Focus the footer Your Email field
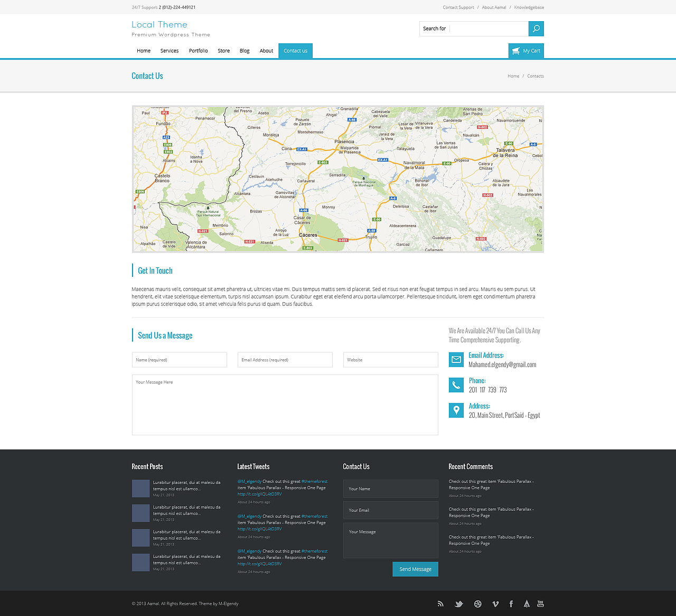 pos(391,510)
